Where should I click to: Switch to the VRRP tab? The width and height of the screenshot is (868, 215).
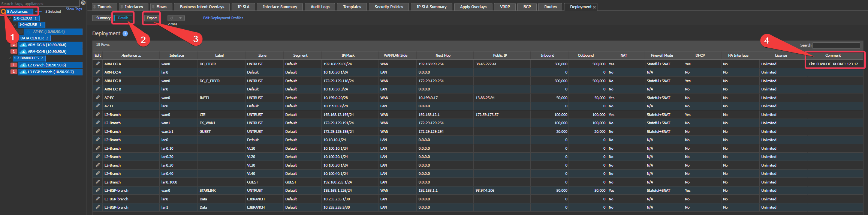tap(505, 7)
